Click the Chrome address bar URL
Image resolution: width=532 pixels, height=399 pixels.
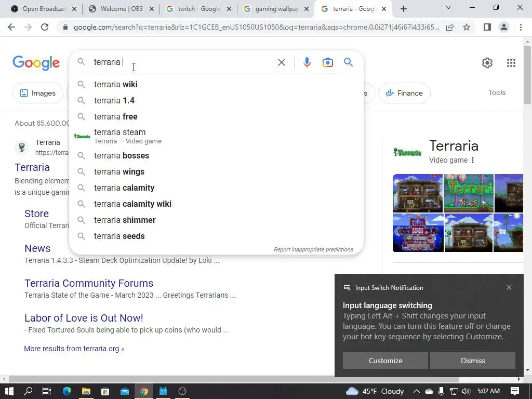coord(257,27)
